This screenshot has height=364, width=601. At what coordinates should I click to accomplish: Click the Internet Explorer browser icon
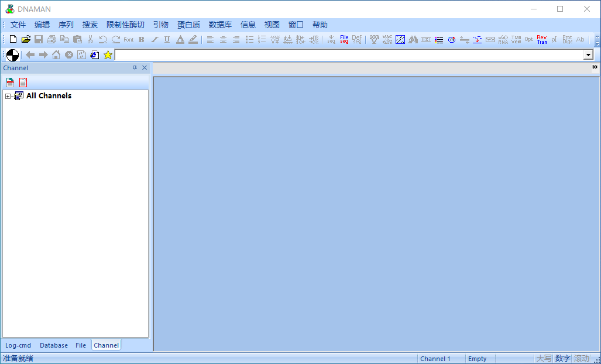tap(94, 55)
